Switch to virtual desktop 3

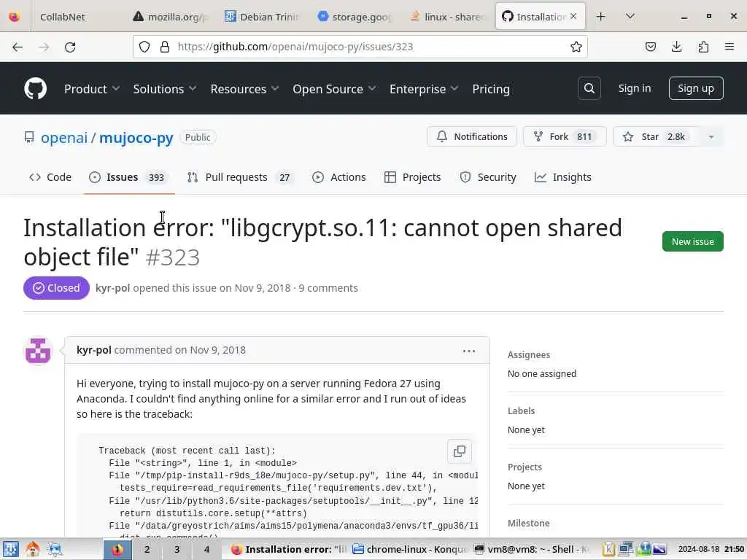tap(177, 549)
